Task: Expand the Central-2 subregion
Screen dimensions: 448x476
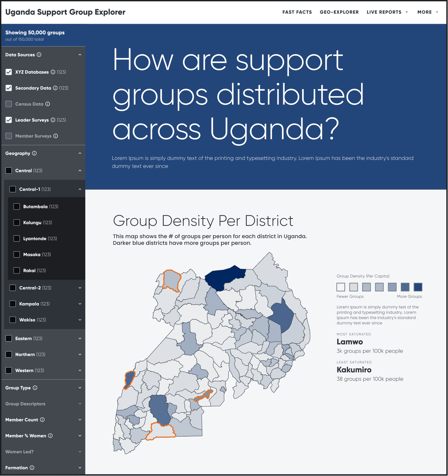Action: [80, 288]
